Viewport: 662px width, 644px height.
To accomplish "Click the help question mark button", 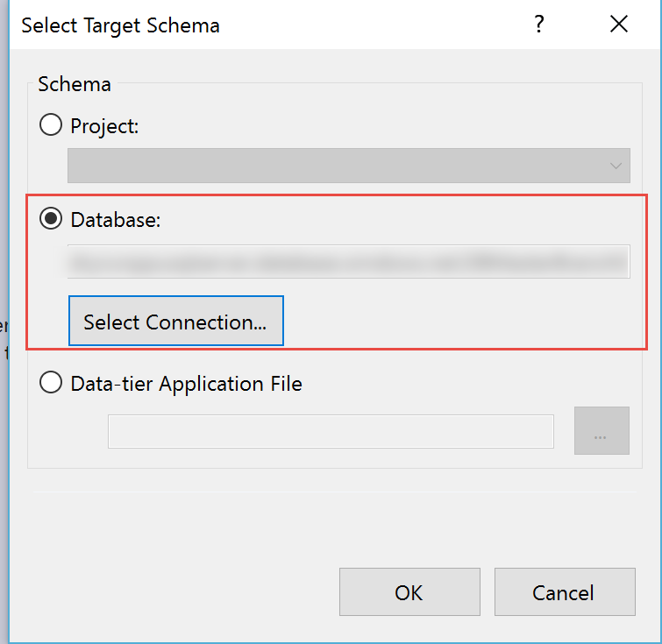I will point(539,25).
